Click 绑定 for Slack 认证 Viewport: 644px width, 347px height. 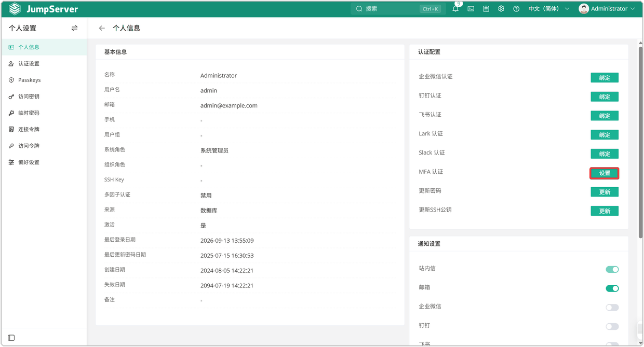click(605, 154)
